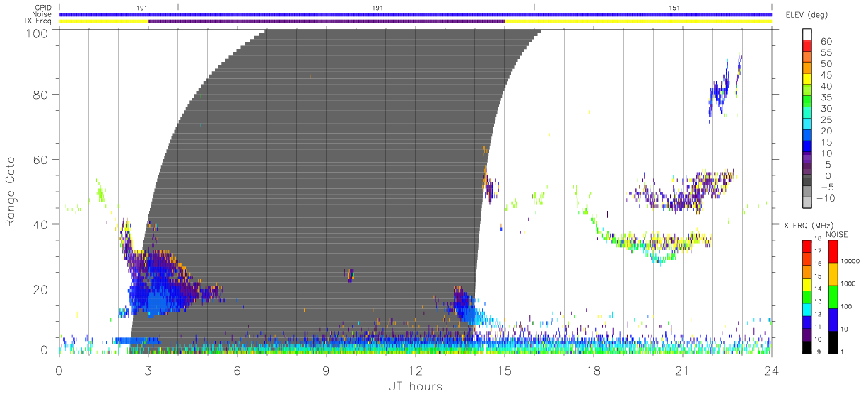Click x-axis tick label "21"

coord(682,371)
